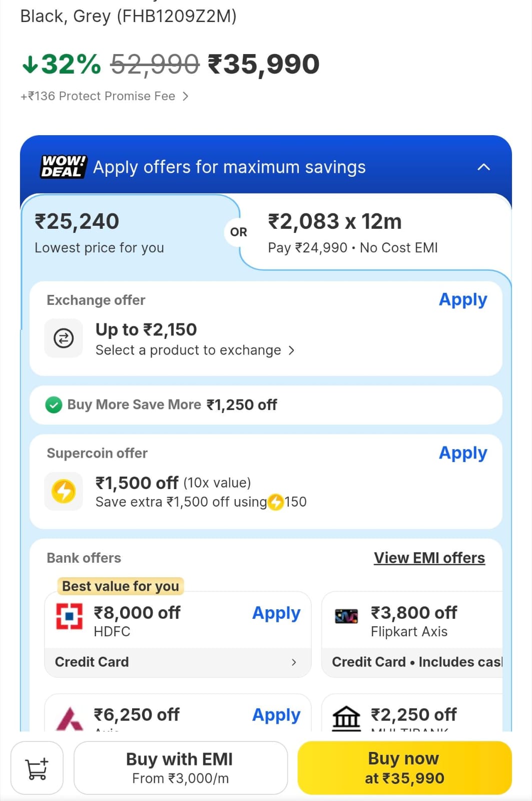Apply the Exchange offer
Viewport: 532px width, 801px height.
pyautogui.click(x=462, y=299)
